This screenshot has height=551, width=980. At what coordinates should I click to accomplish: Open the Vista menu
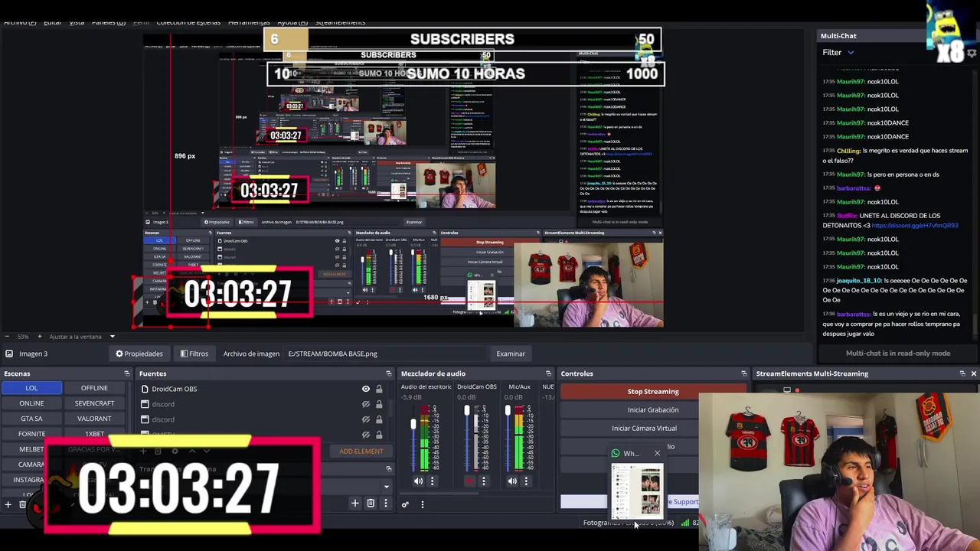coord(77,22)
